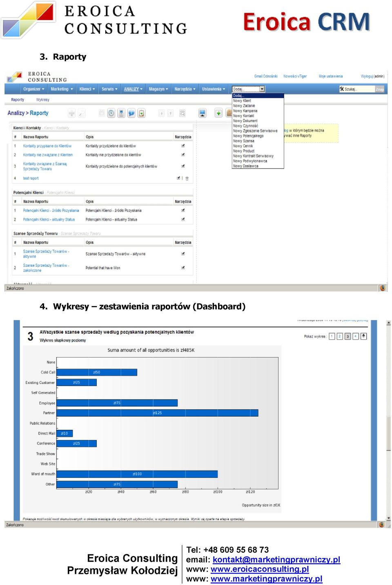Expand the Narzędzia menu
This screenshot has height=585, width=392.
tap(185, 89)
